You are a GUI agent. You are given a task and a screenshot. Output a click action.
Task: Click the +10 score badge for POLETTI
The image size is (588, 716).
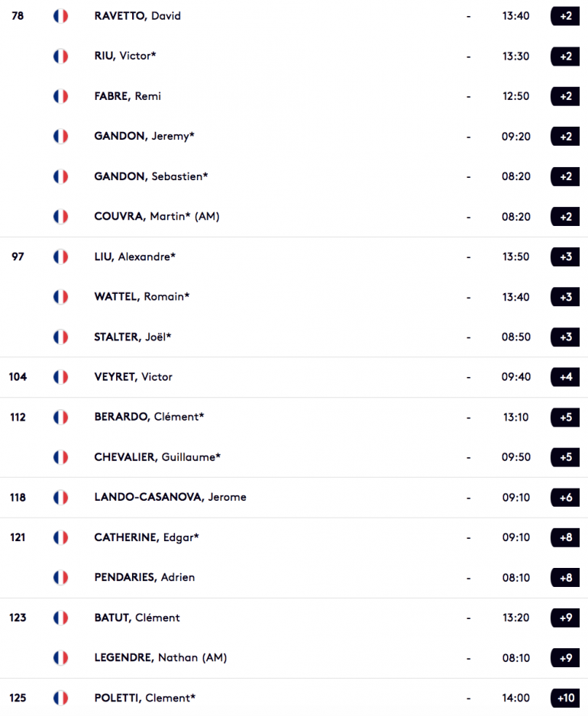(566, 698)
